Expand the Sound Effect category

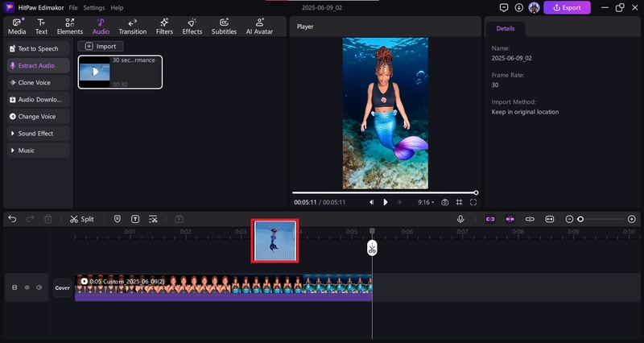38,134
